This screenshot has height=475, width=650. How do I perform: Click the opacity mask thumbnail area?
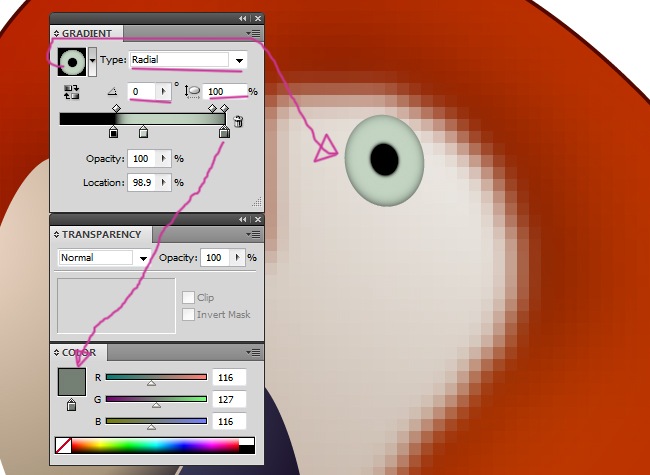[x=116, y=306]
